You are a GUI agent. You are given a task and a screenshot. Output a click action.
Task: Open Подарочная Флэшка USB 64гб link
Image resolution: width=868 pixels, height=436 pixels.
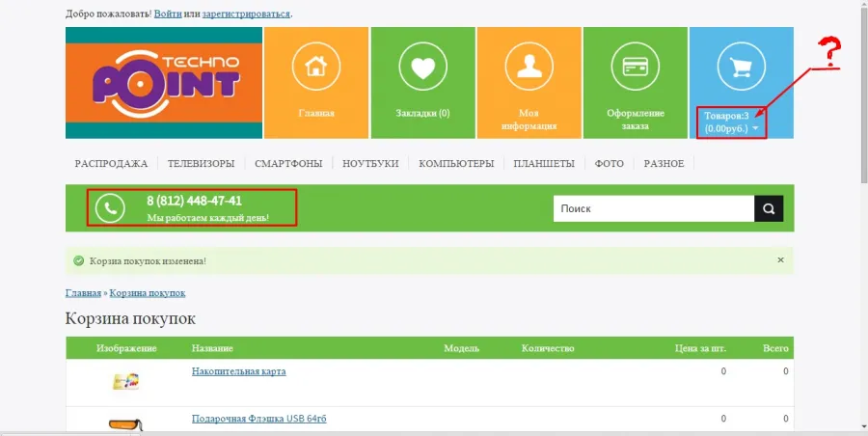tap(259, 419)
